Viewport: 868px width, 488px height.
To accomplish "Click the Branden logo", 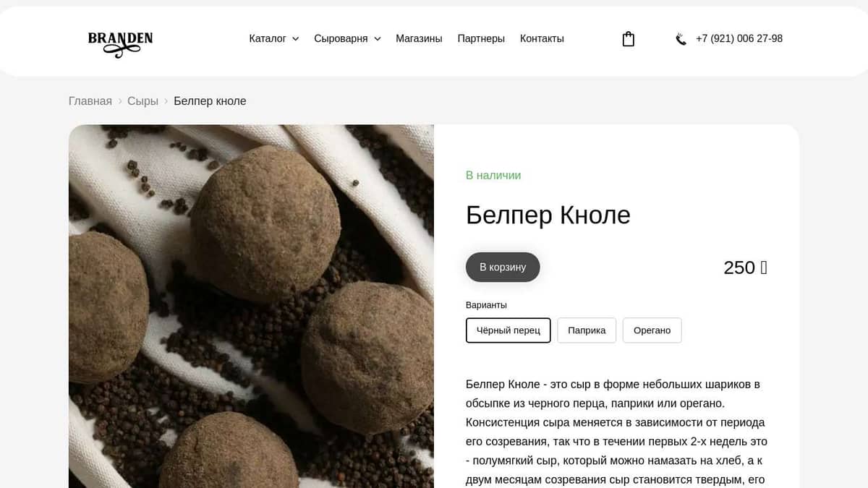I will click(120, 44).
